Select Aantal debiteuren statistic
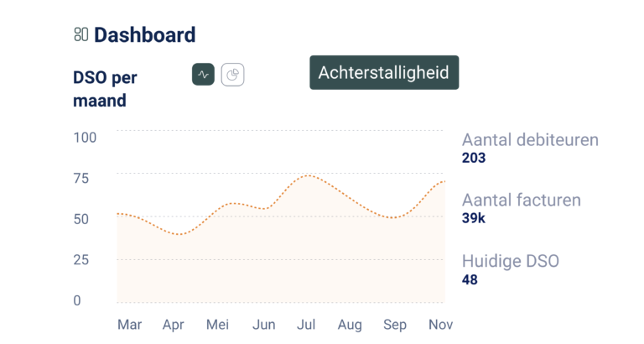Viewport: 644px width, 344px height. (530, 140)
